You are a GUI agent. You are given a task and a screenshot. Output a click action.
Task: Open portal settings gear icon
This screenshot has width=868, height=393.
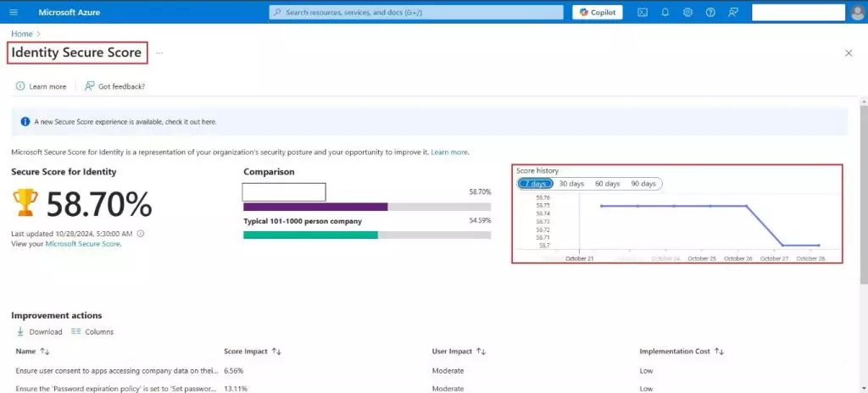click(x=687, y=12)
